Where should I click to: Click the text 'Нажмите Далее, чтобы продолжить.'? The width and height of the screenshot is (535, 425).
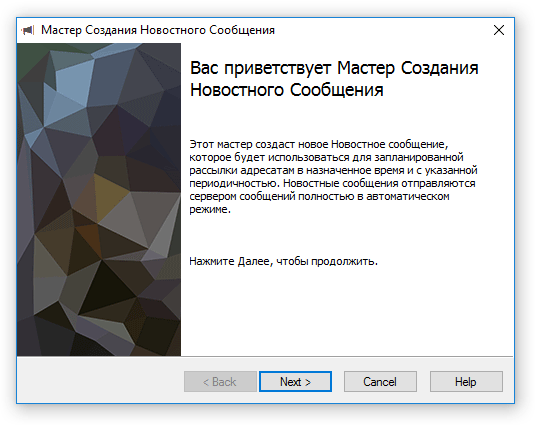pos(284,261)
